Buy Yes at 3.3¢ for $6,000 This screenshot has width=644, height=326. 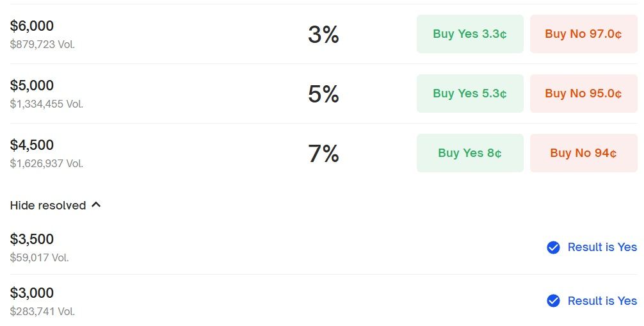coord(470,34)
